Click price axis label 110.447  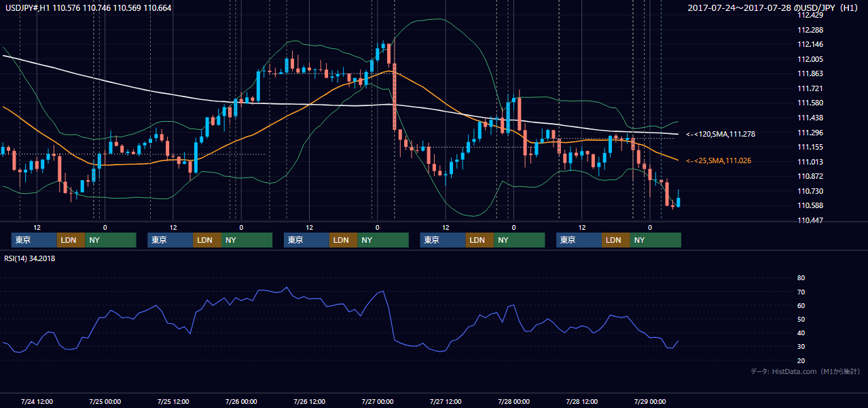coord(811,220)
